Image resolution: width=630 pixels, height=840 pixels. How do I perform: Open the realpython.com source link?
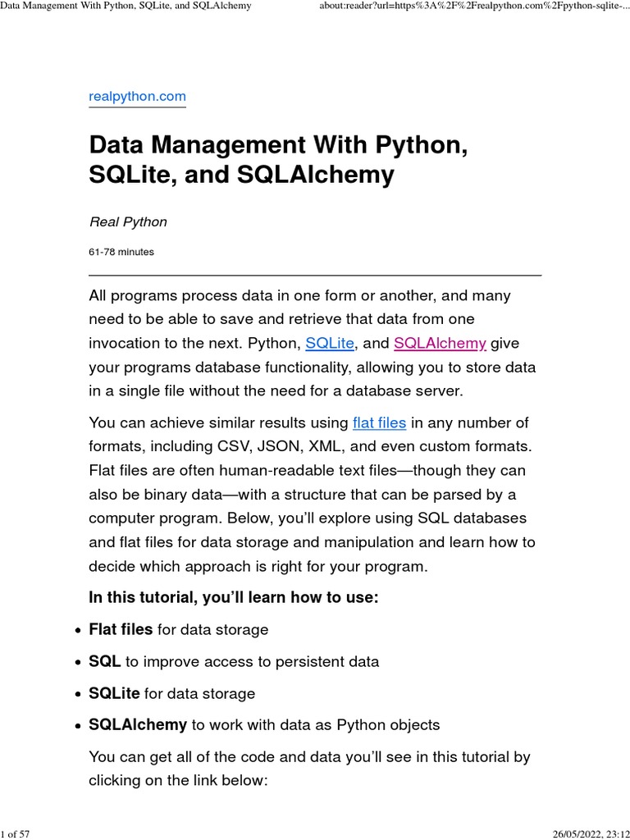click(137, 97)
